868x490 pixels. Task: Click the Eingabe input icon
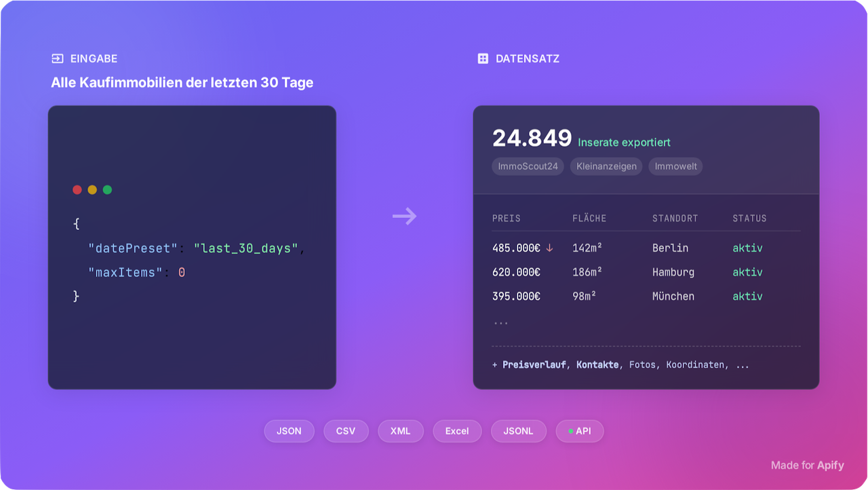tap(58, 59)
